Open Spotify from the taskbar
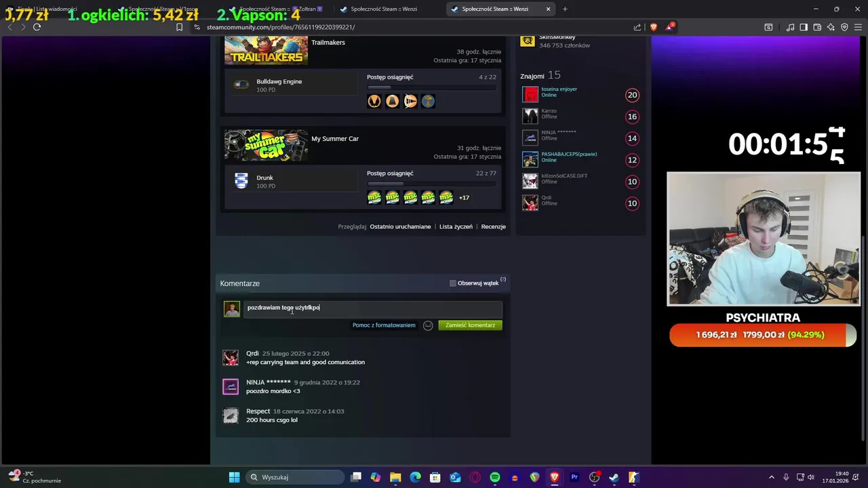The image size is (868, 488). pyautogui.click(x=495, y=477)
